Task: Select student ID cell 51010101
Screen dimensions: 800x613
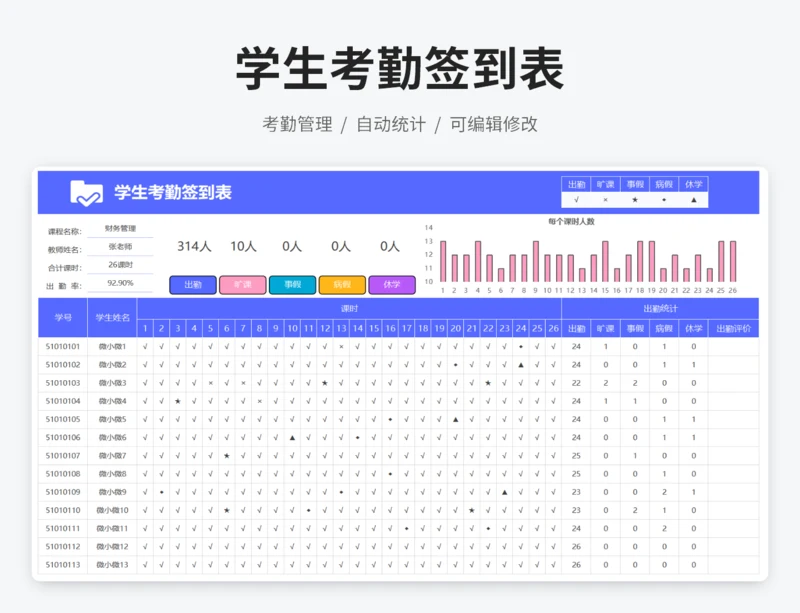Action: [63, 347]
